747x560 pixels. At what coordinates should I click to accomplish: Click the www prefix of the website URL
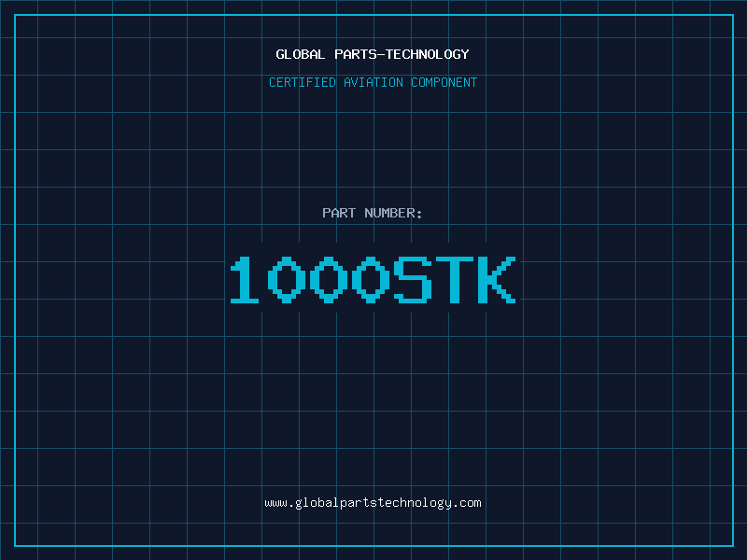coord(275,503)
